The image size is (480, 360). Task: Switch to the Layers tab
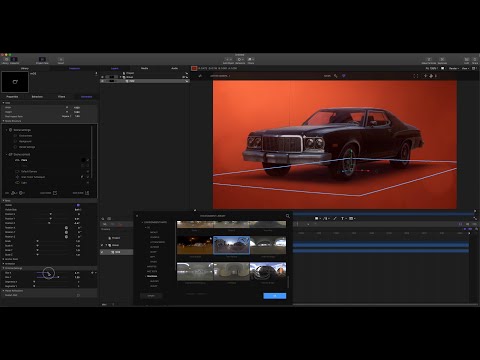click(115, 68)
